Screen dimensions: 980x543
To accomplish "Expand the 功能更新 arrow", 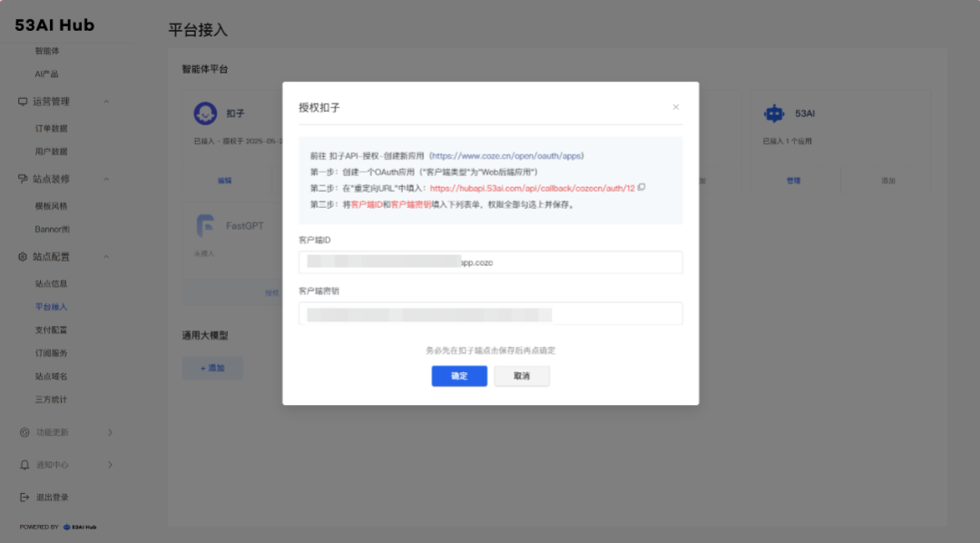I will 110,432.
